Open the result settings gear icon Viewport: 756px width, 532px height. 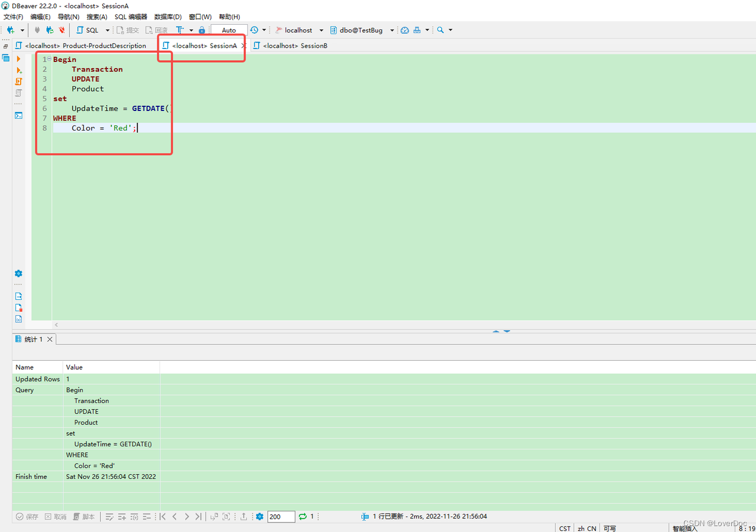(x=259, y=517)
